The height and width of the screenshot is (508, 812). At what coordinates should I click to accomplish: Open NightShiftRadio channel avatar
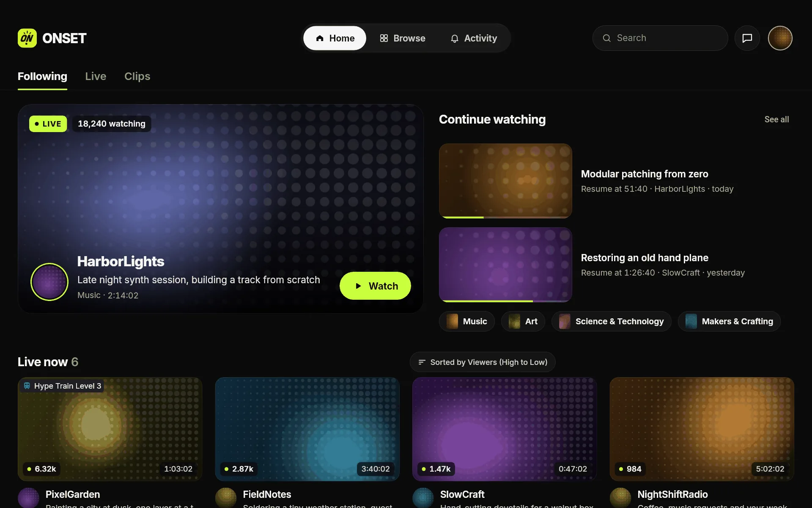pos(620,498)
